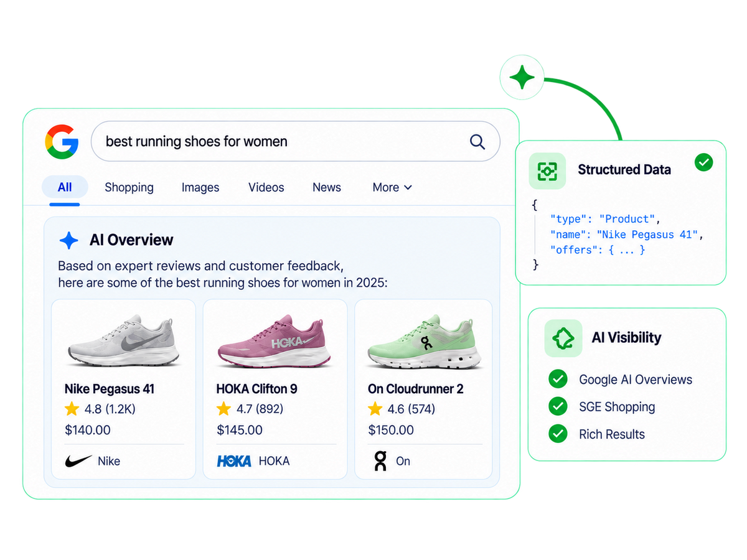Click the Structured Data heading
The image size is (747, 560).
pyautogui.click(x=624, y=169)
